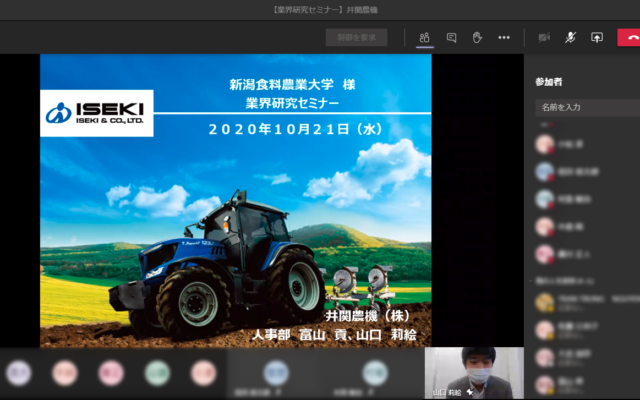
Task: Click the blue tractor in shared slide
Action: (216, 265)
